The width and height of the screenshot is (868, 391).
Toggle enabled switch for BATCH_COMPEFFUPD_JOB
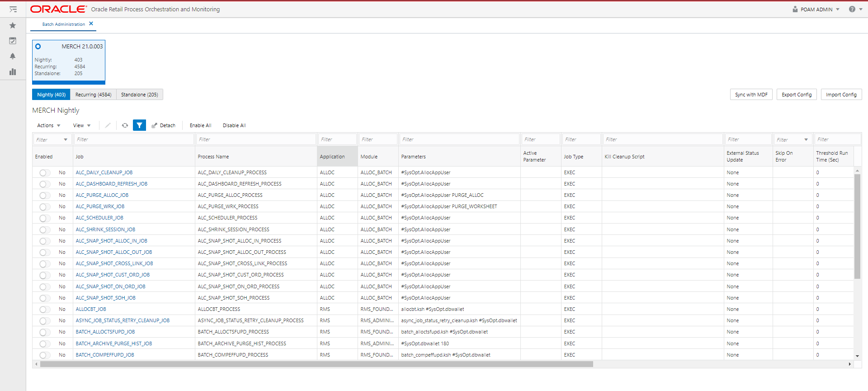coord(45,355)
